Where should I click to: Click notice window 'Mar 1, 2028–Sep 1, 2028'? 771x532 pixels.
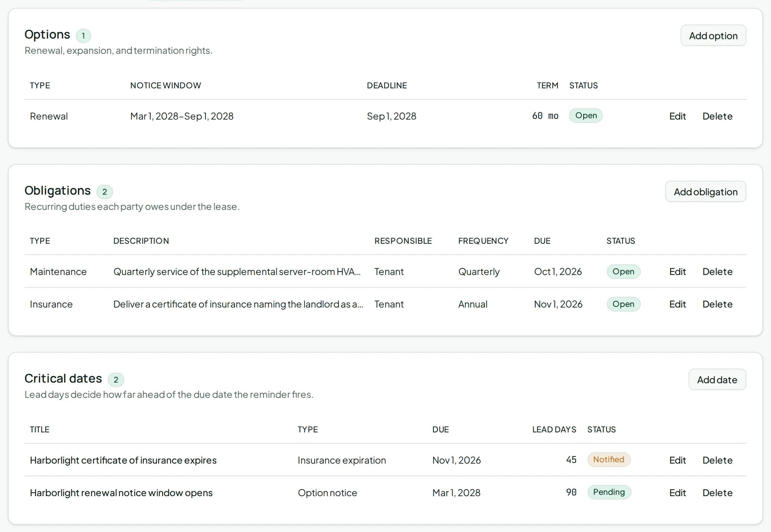pyautogui.click(x=182, y=116)
